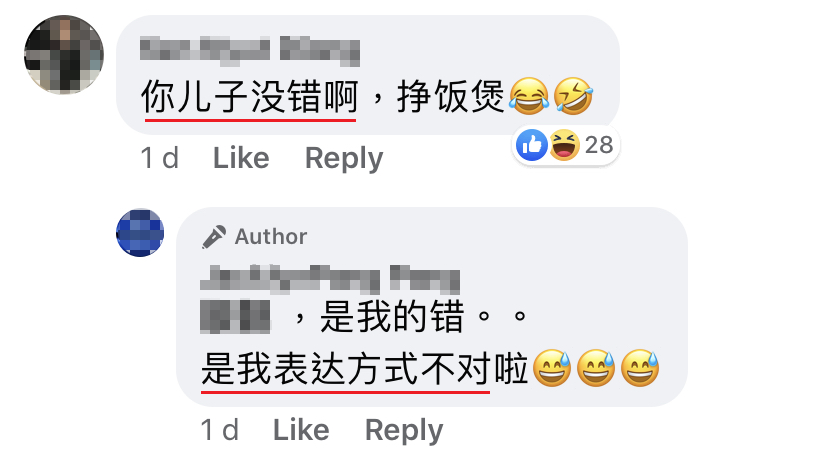The width and height of the screenshot is (828, 456).
Task: Click the Author microphone badge icon
Action: (214, 236)
